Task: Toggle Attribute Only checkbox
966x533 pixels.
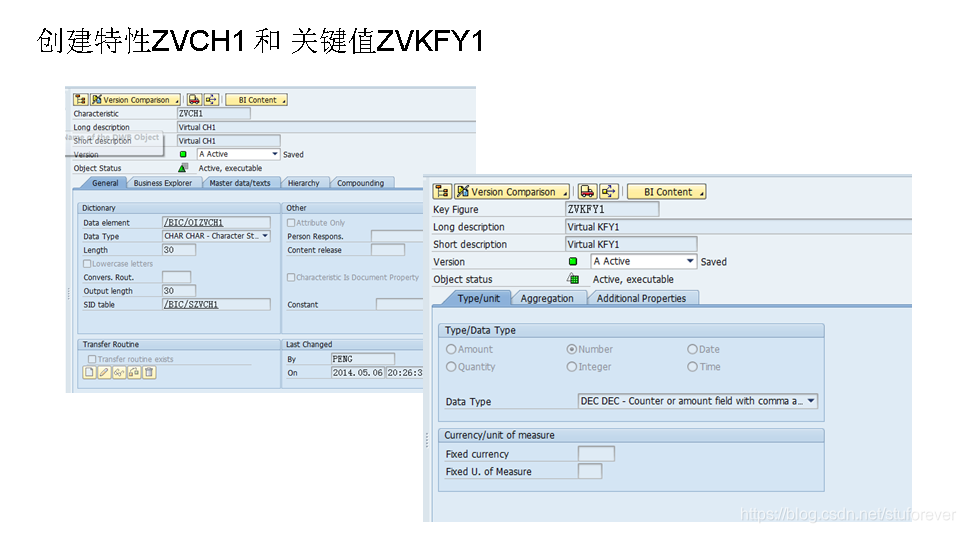Action: click(x=291, y=222)
